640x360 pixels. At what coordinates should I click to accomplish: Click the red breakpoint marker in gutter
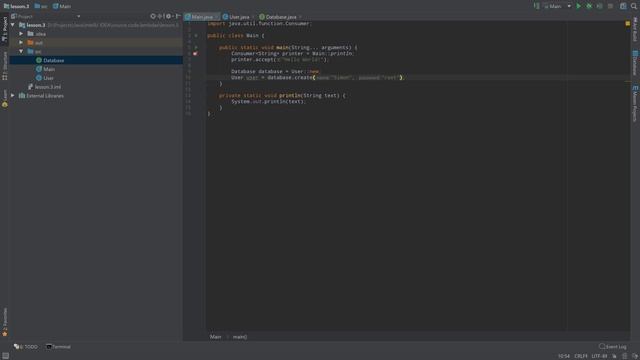coord(196,53)
